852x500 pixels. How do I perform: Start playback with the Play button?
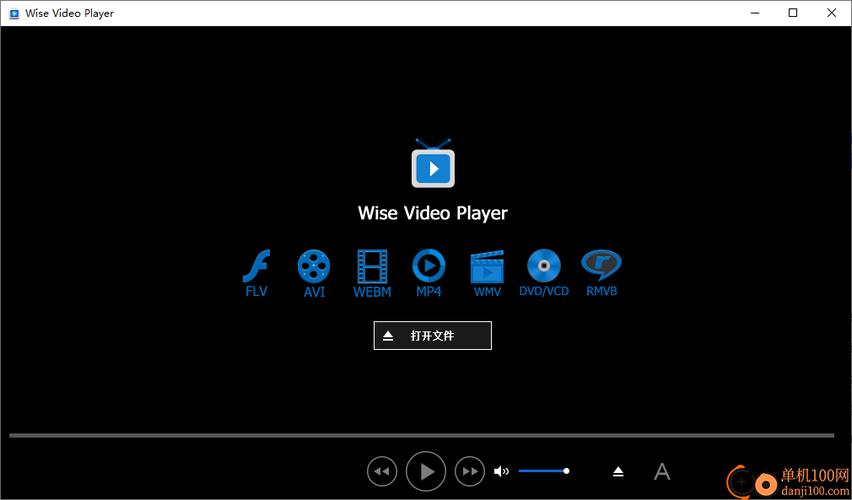click(x=426, y=471)
